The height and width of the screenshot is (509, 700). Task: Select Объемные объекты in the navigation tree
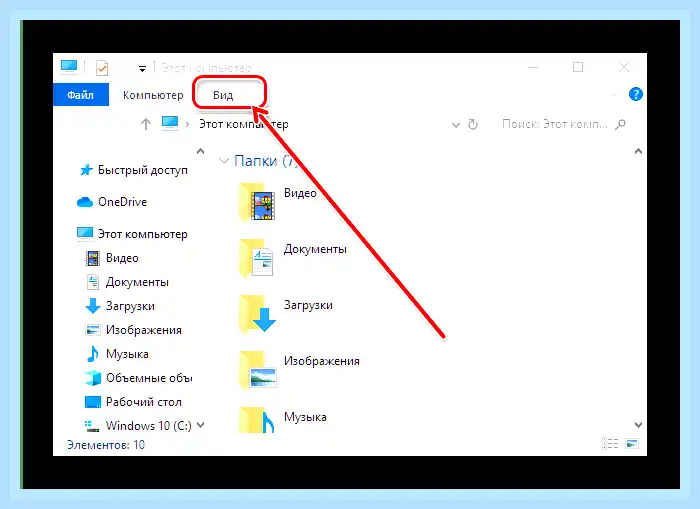click(149, 378)
